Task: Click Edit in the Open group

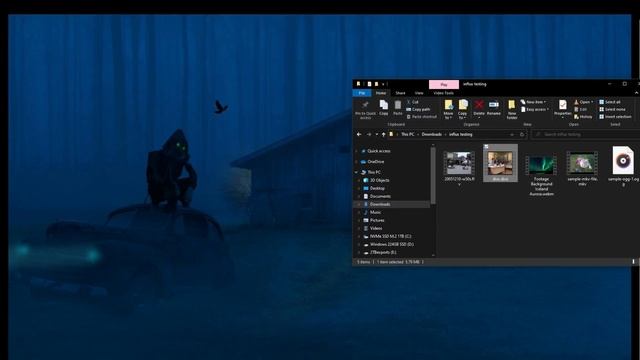Action: click(x=581, y=109)
